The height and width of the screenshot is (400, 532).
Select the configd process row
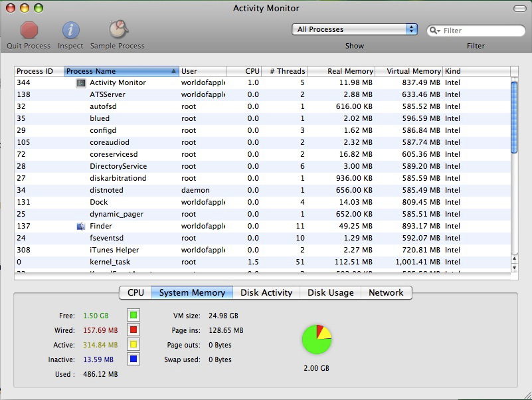pos(262,130)
